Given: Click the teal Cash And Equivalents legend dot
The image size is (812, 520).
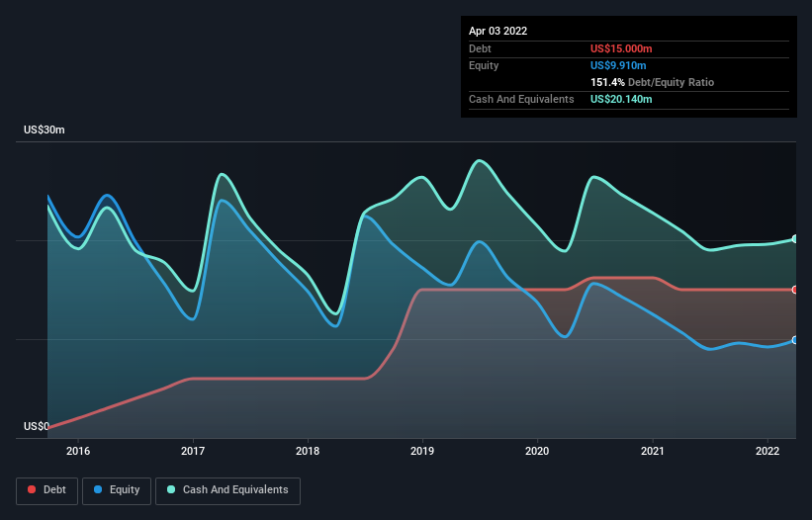Looking at the screenshot, I should [x=171, y=489].
